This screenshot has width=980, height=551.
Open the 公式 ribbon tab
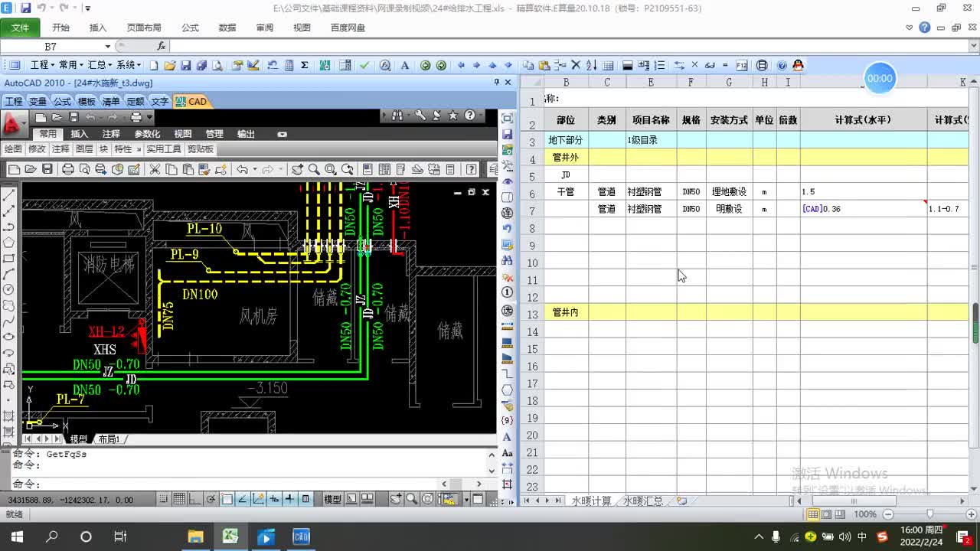(x=190, y=28)
